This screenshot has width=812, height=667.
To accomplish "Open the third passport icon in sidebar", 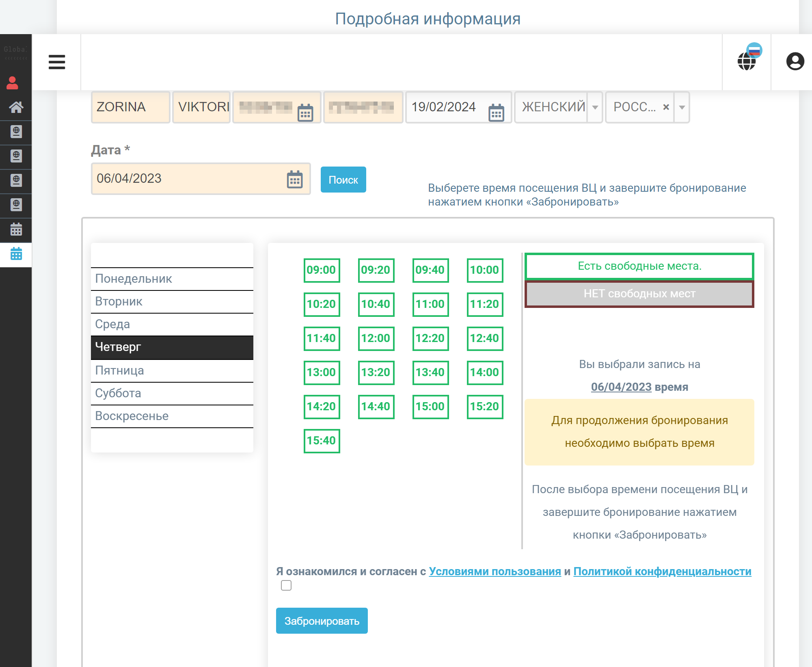I will tap(16, 180).
